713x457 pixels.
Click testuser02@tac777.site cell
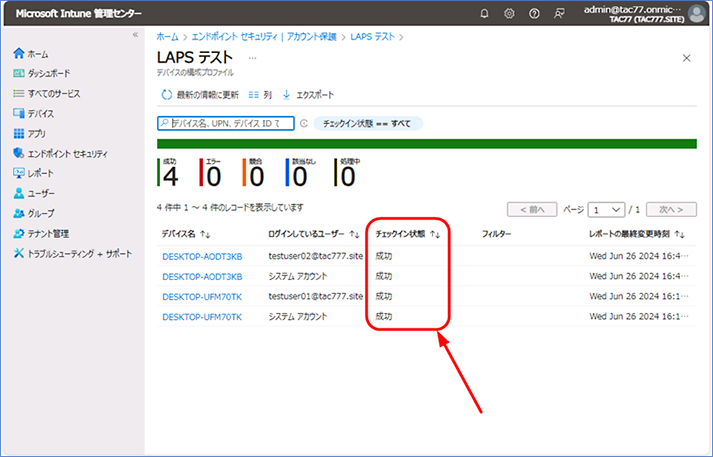point(316,256)
